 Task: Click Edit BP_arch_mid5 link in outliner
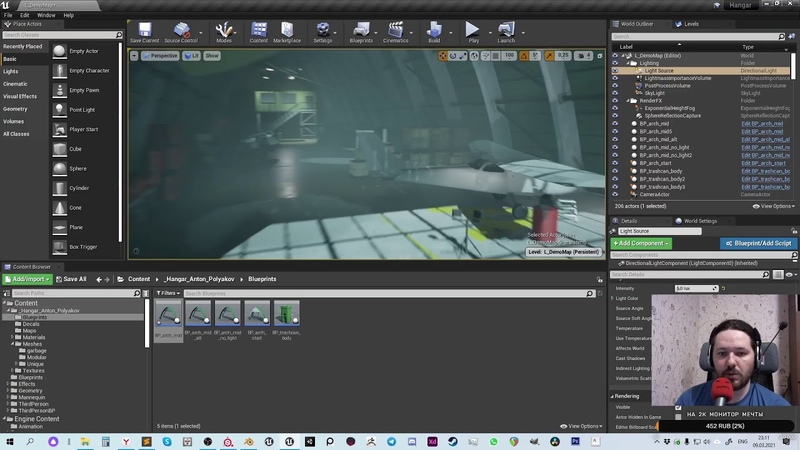762,132
